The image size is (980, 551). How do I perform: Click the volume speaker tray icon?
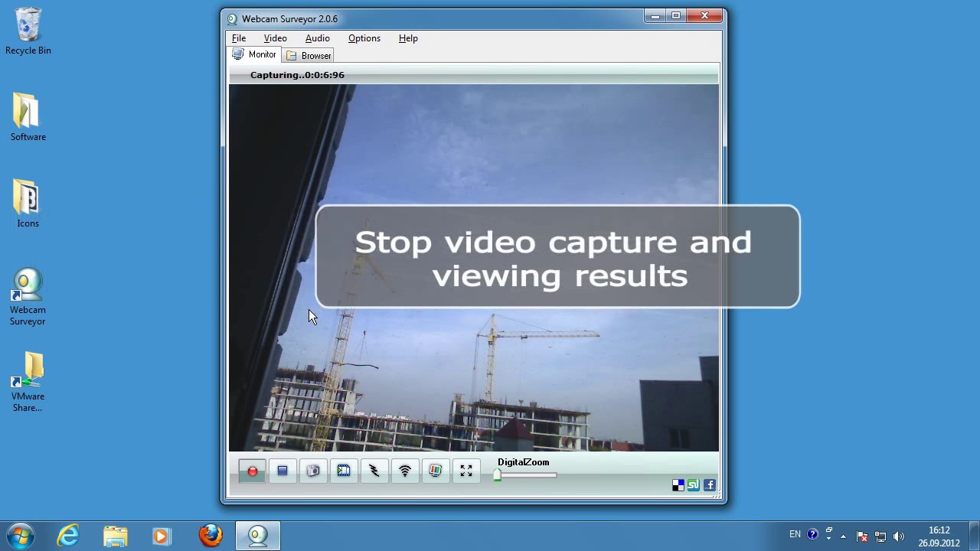[x=898, y=536]
